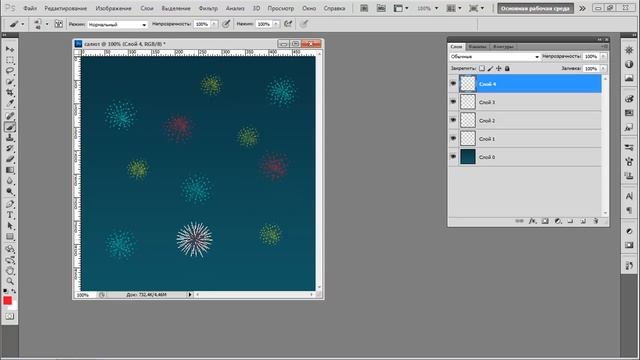Select the Gradient tool
This screenshot has width=640, height=360.
click(10, 170)
